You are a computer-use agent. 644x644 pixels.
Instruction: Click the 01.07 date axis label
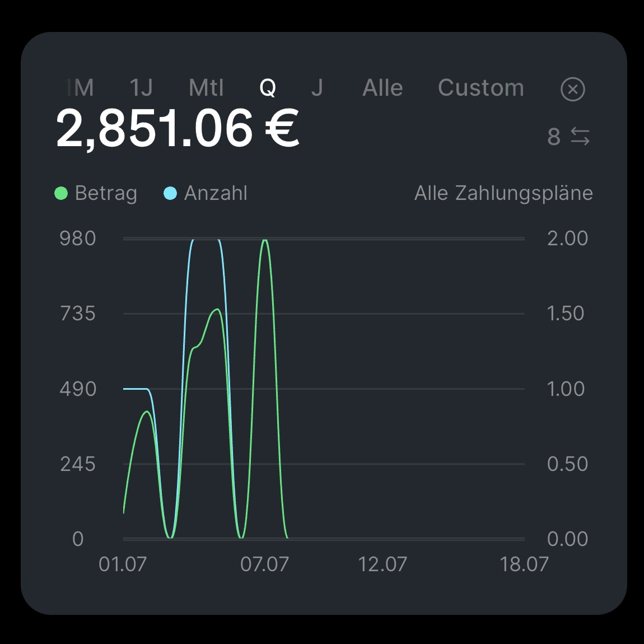coord(123,564)
